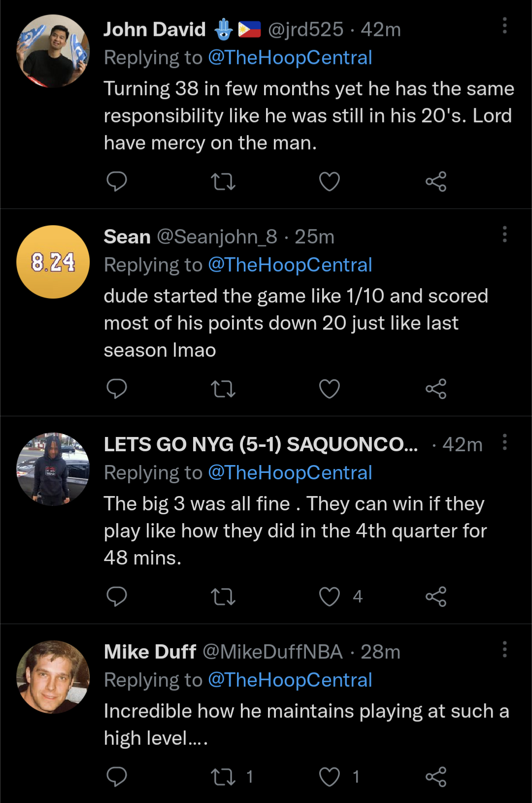Share Sean's tweet
The height and width of the screenshot is (803, 532).
[436, 389]
